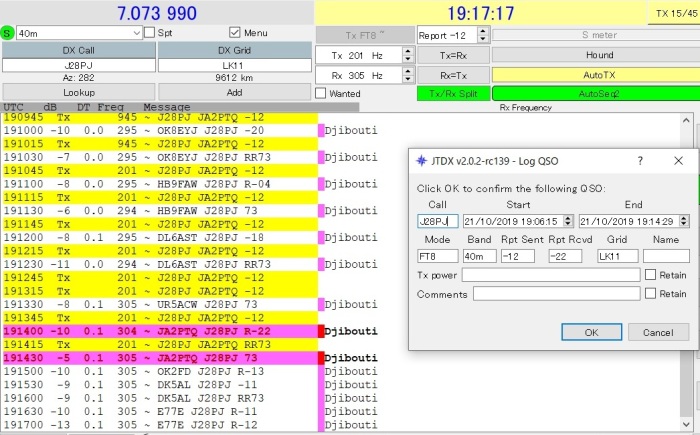This screenshot has width=700, height=435.
Task: Click the Add button
Action: click(234, 92)
